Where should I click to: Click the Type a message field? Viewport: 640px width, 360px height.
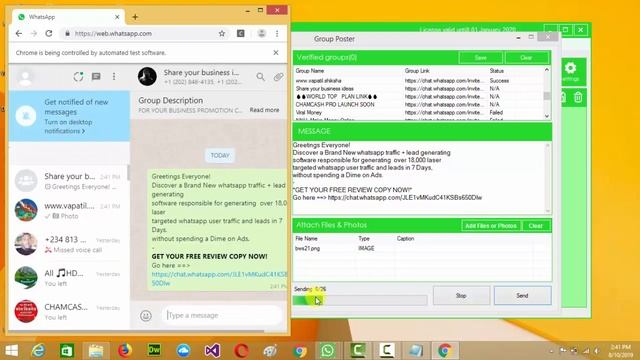[x=222, y=316]
